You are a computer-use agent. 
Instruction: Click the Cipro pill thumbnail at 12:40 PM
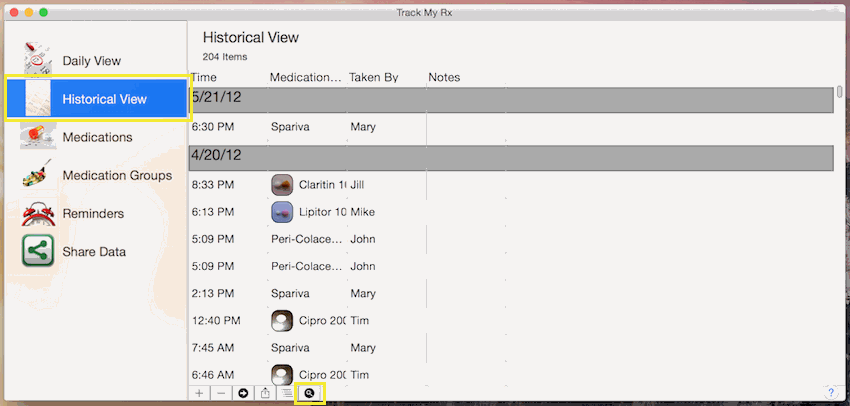pyautogui.click(x=282, y=321)
